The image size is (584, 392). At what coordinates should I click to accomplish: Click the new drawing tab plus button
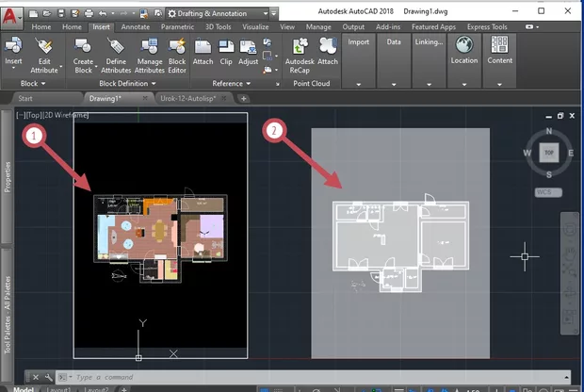(244, 98)
